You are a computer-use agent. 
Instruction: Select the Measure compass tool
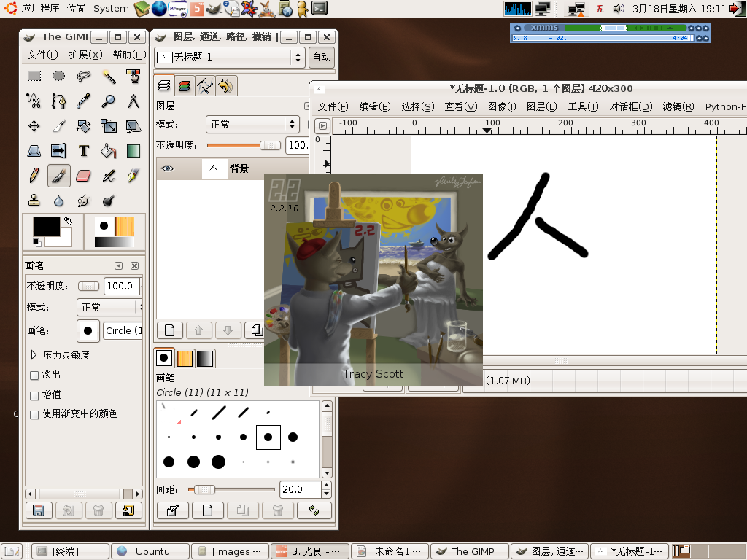(133, 101)
